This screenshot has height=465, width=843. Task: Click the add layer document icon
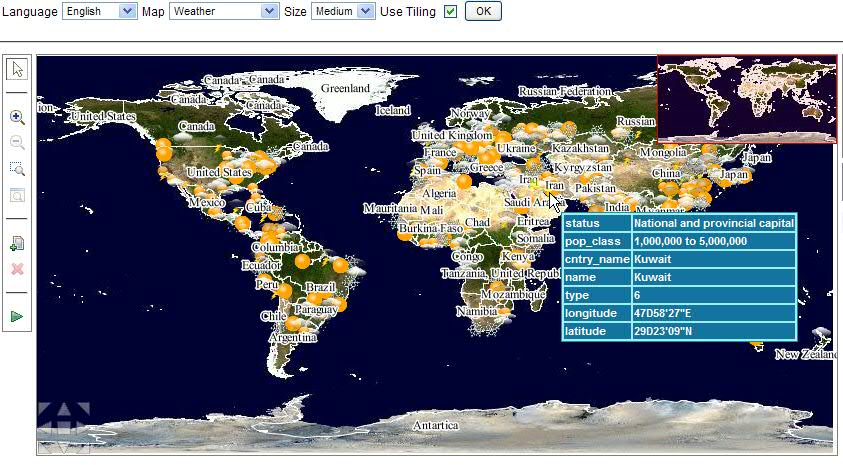click(17, 243)
